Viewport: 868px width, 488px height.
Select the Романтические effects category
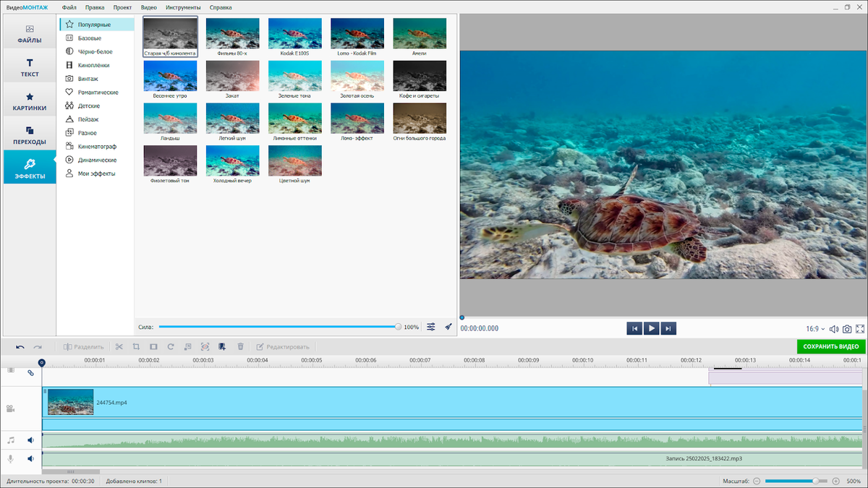point(97,93)
